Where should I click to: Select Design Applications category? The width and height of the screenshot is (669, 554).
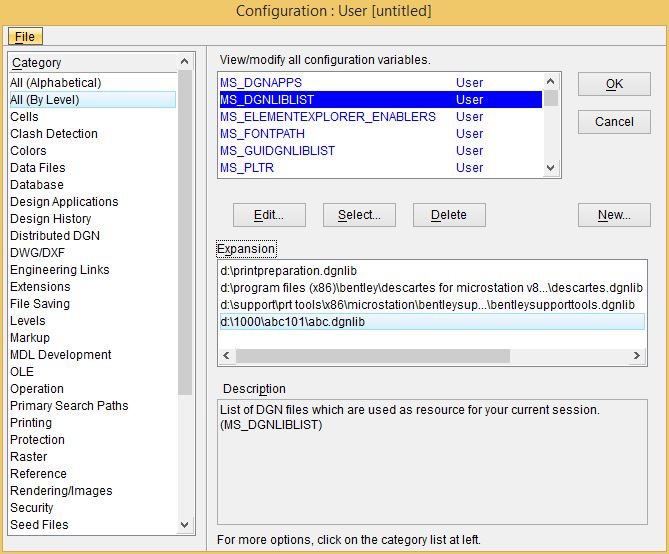click(x=92, y=202)
